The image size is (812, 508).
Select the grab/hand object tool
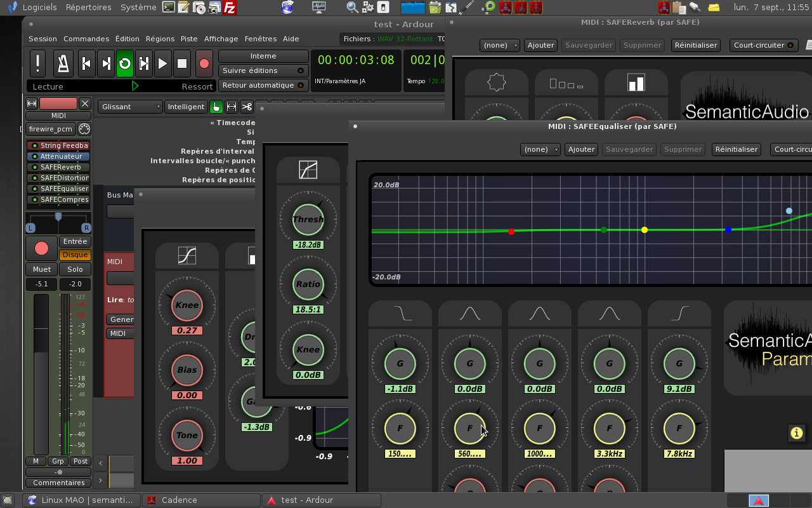pos(216,107)
